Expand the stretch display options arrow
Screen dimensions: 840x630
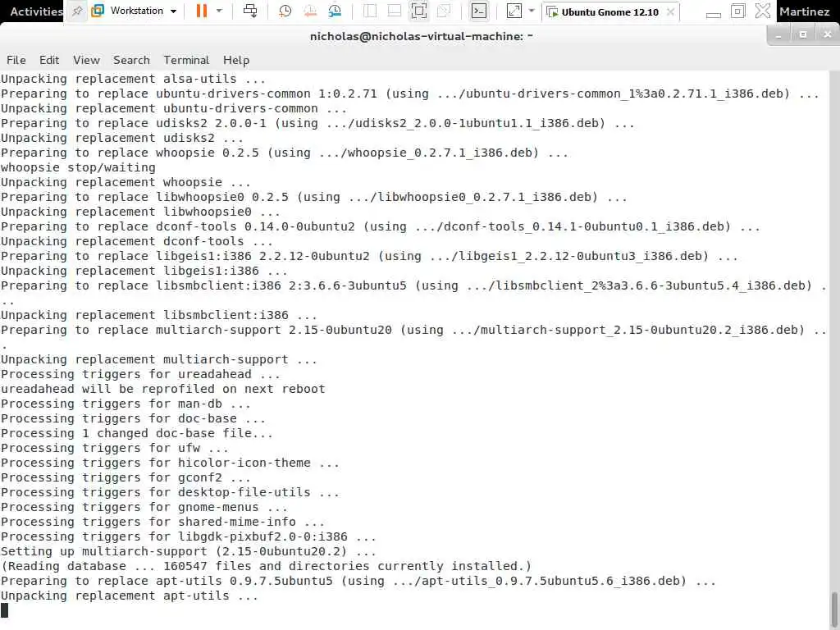(532, 11)
